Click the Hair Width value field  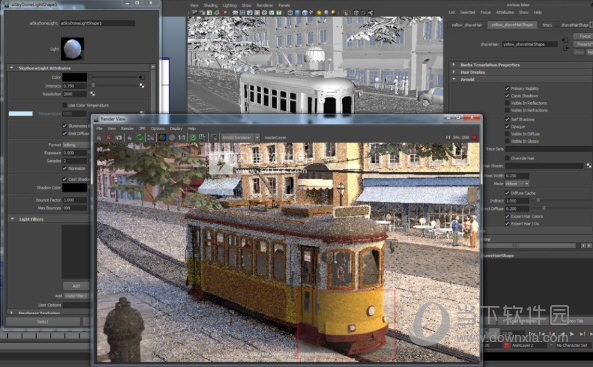pos(517,176)
